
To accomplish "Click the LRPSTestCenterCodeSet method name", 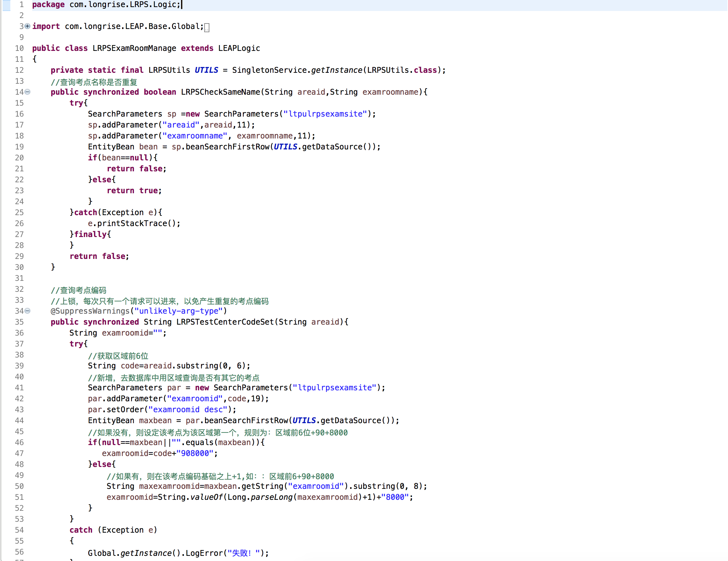I will tap(225, 322).
